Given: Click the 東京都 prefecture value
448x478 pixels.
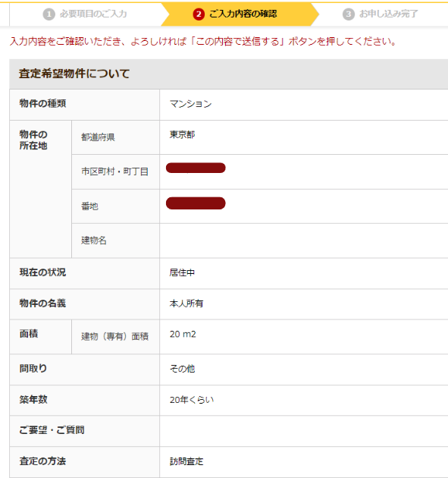Looking at the screenshot, I should click(x=182, y=134).
